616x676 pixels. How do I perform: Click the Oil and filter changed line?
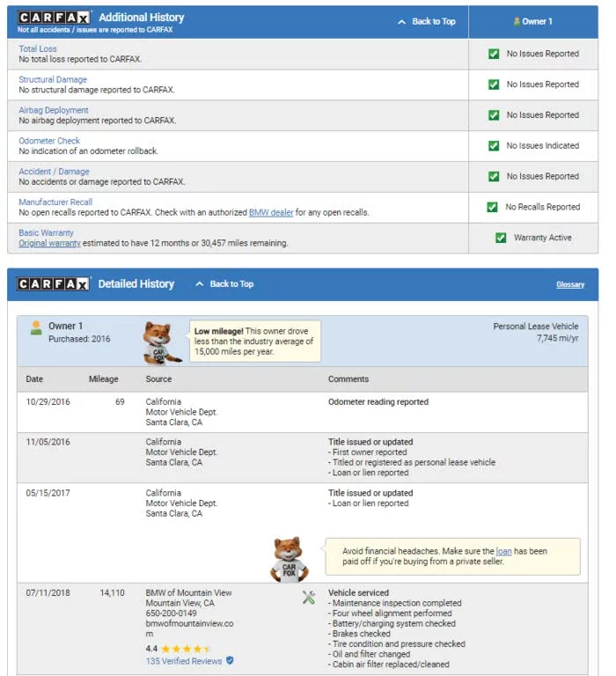(x=370, y=654)
